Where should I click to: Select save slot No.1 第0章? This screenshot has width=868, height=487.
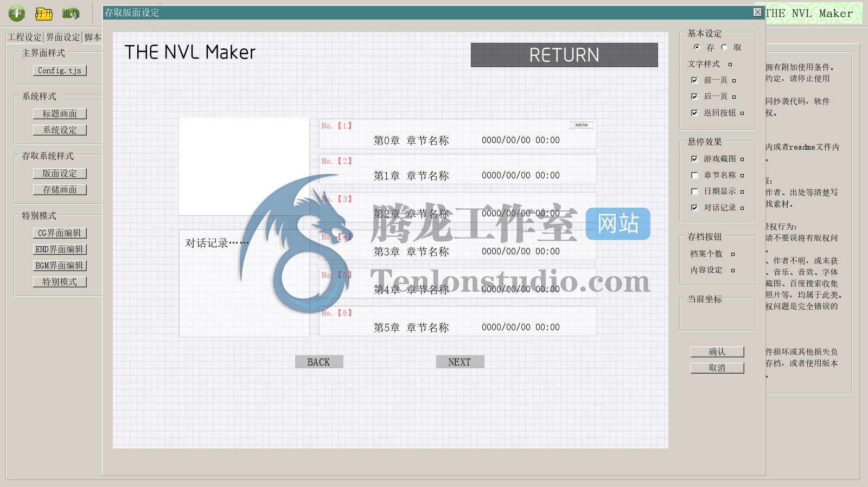point(458,134)
